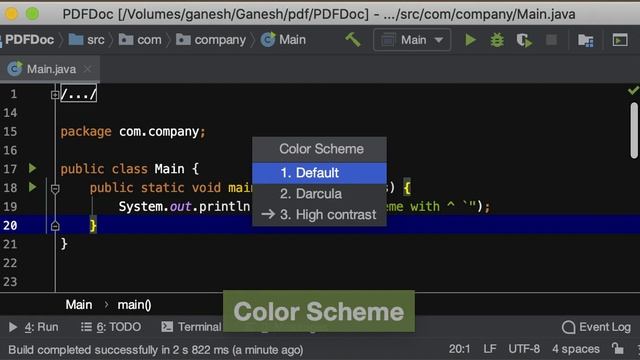Click com folder in navigation bar
The width and height of the screenshot is (640, 360).
[x=140, y=40]
